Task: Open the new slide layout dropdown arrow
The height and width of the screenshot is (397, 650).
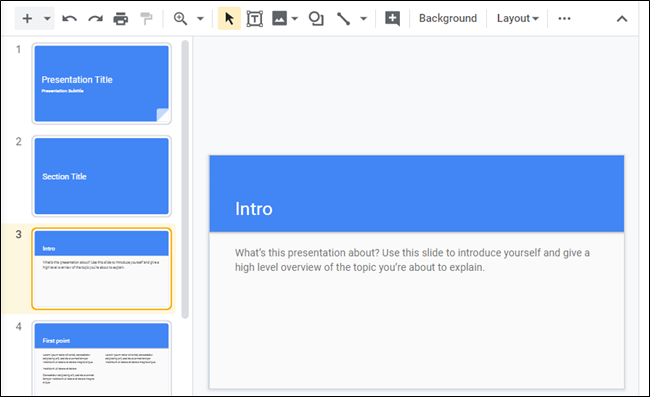Action: tap(47, 19)
